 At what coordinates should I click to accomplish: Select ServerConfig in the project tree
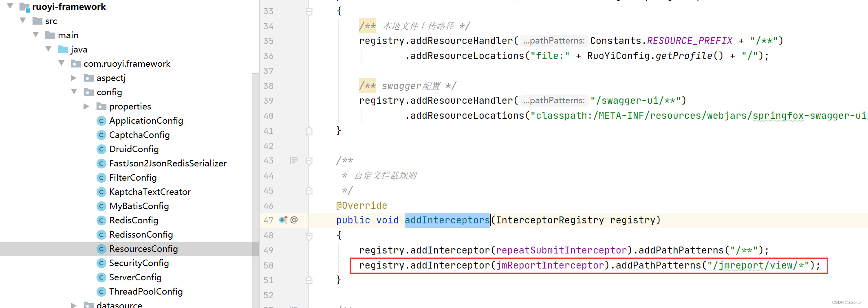135,277
